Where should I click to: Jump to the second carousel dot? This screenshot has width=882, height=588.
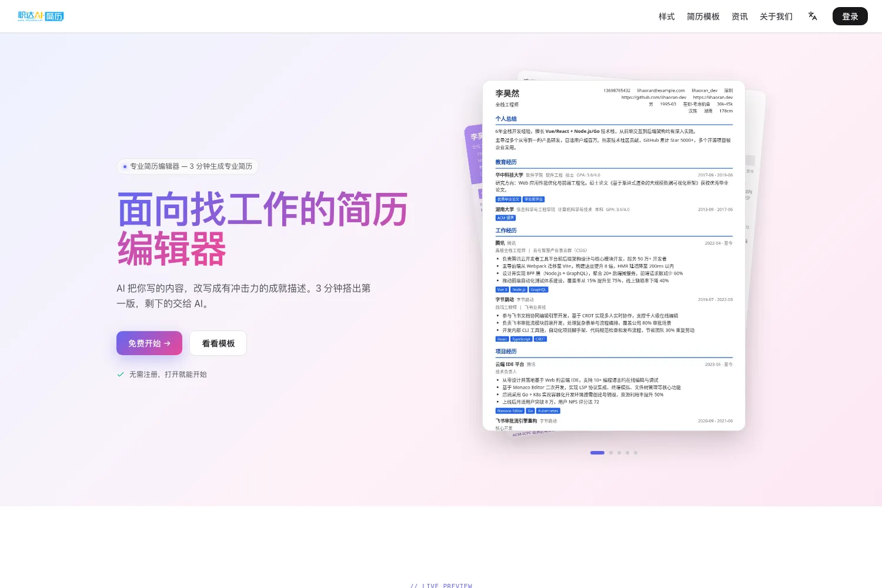[611, 453]
